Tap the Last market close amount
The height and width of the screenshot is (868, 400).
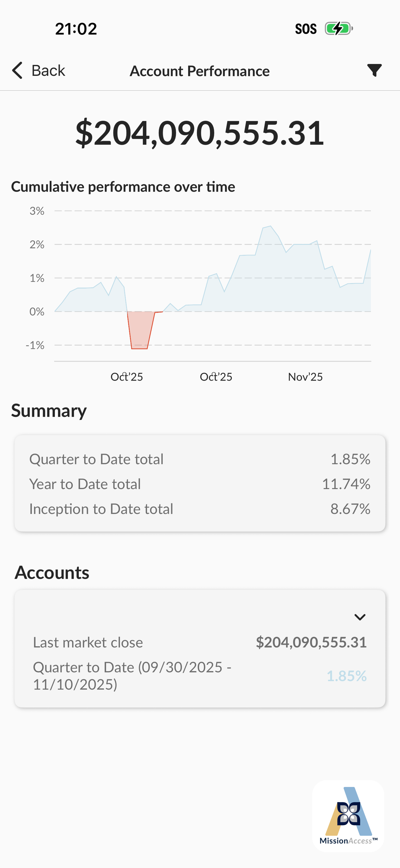coord(311,642)
